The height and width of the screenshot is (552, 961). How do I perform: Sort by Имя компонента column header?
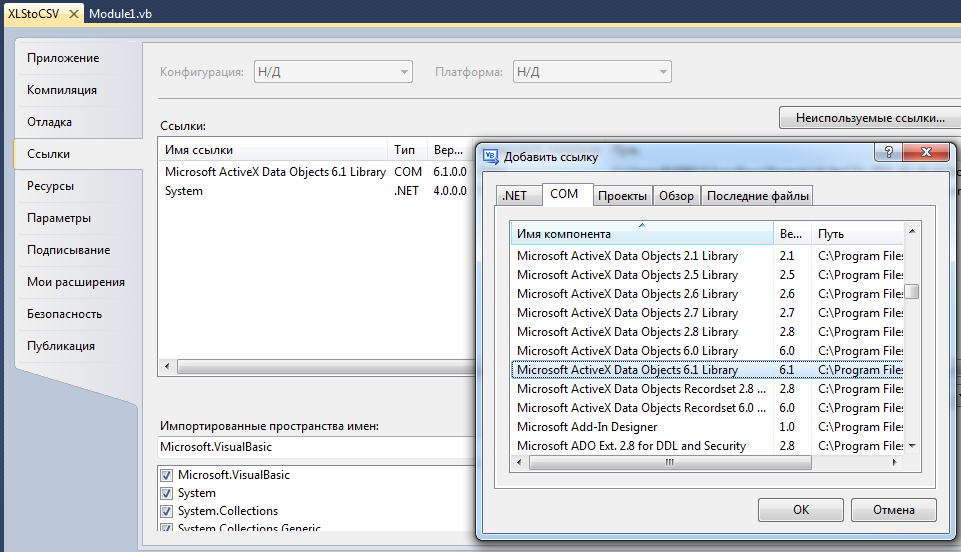pos(642,233)
